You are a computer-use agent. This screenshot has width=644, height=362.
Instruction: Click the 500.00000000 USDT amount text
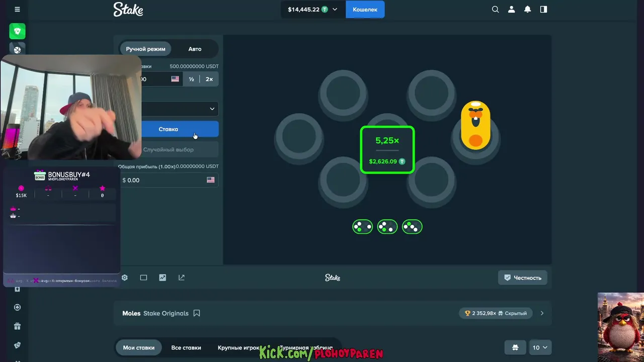(194, 66)
